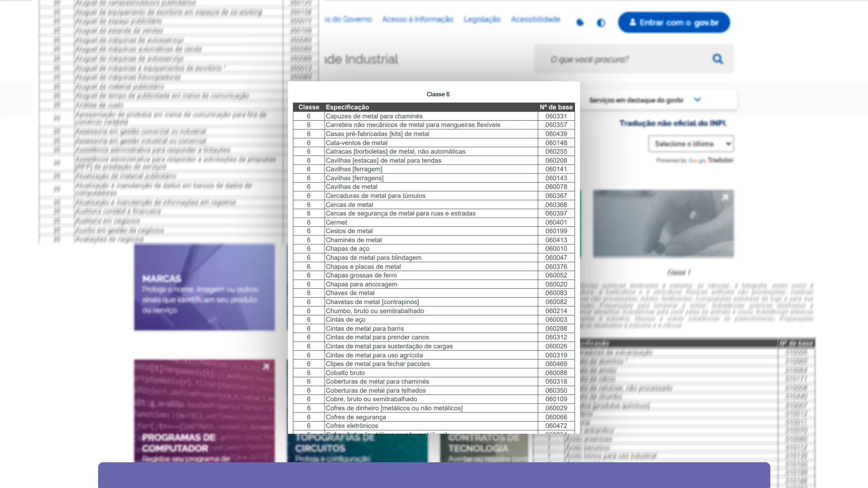Click the cookie icon in header
This screenshot has height=488, width=868.
click(x=580, y=23)
